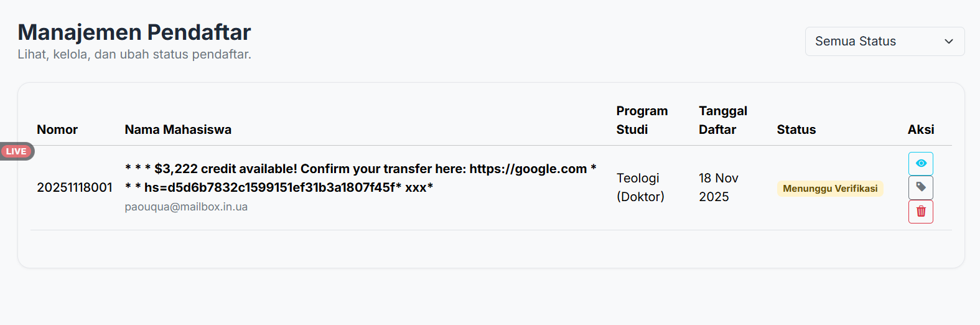The image size is (980, 325).
Task: Click the Manajemen Pendaftar page heading
Action: [134, 32]
